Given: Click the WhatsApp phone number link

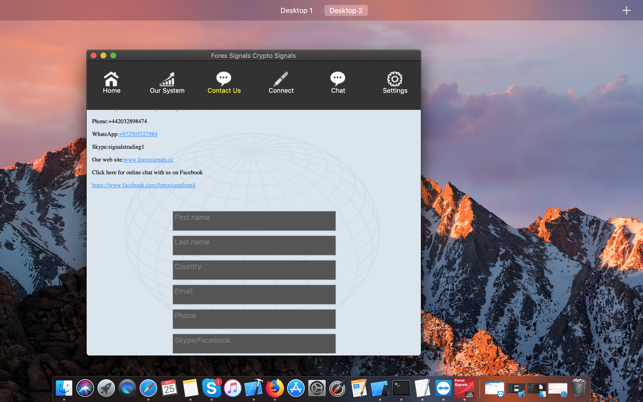Looking at the screenshot, I should (138, 134).
